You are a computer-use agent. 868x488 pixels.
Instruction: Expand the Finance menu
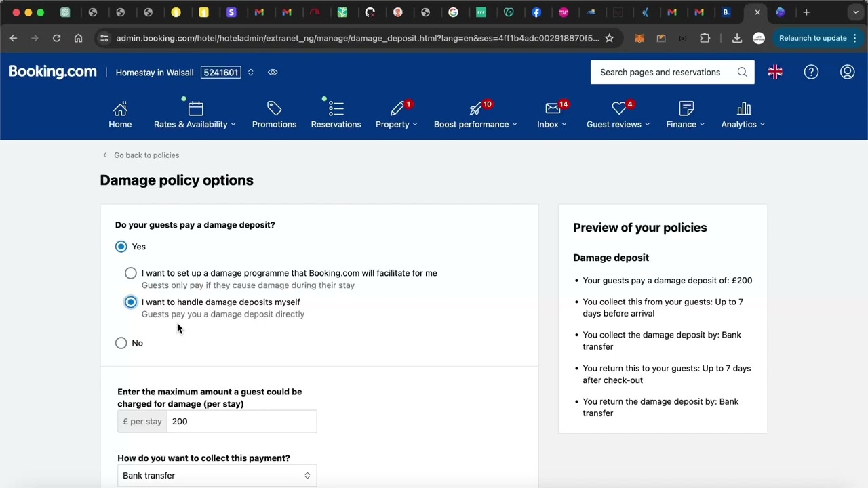[703, 124]
